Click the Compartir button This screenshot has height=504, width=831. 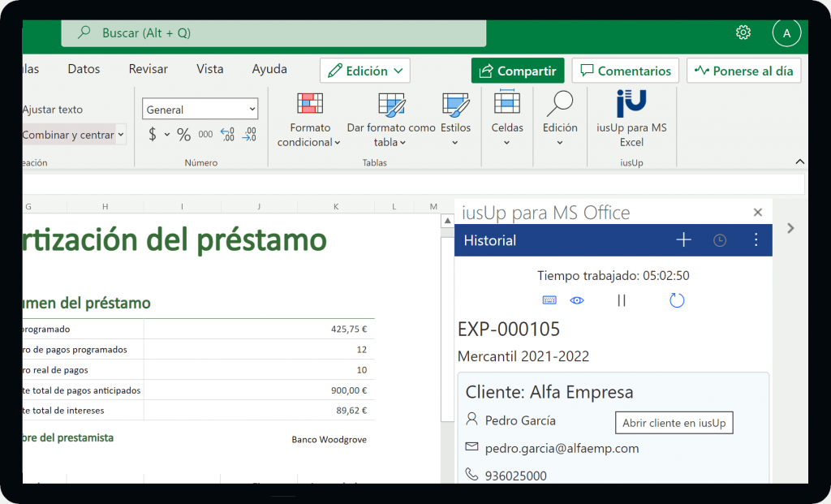click(518, 71)
